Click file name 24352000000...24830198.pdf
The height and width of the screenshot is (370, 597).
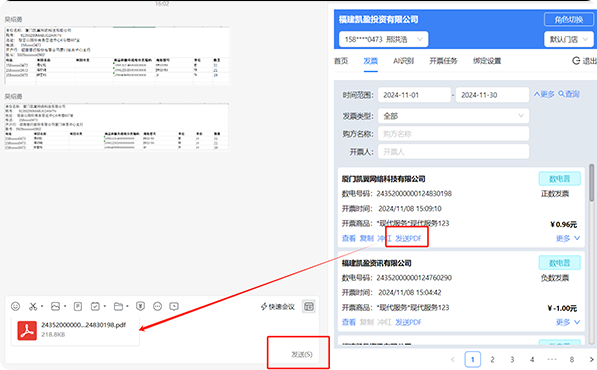pyautogui.click(x=83, y=325)
